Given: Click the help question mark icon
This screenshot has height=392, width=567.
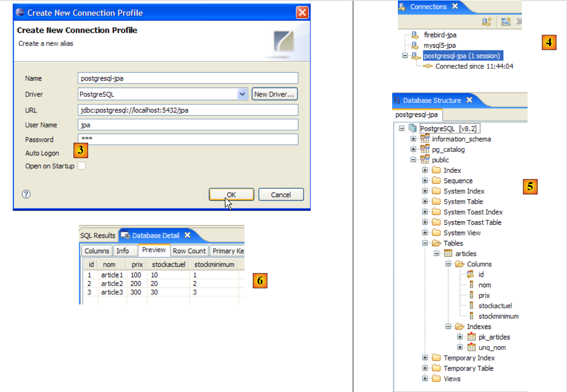Looking at the screenshot, I should pyautogui.click(x=26, y=194).
